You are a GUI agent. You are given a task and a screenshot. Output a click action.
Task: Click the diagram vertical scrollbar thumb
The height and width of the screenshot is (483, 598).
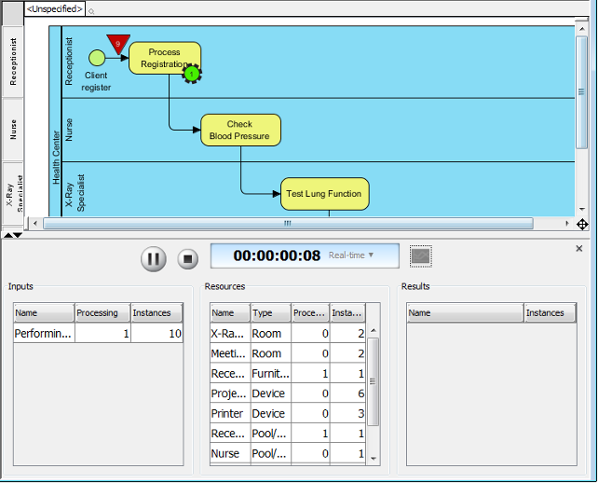coord(582,92)
